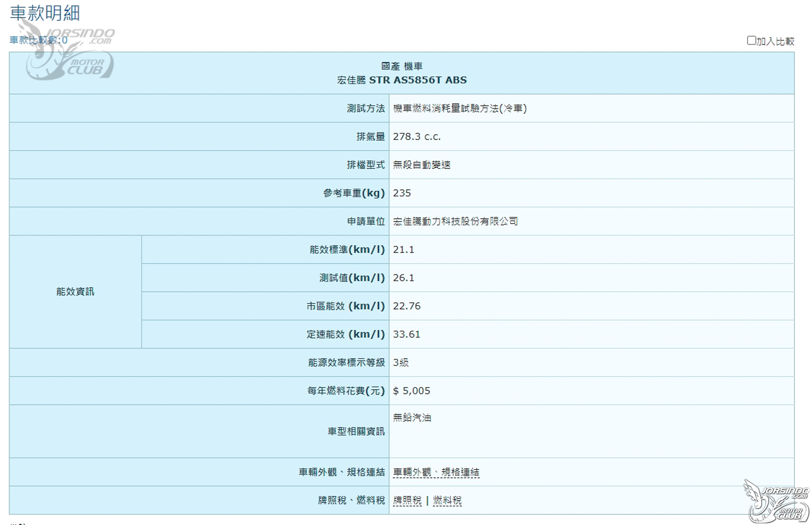Click the 排檔型式 row label
This screenshot has height=525, width=812.
click(x=366, y=165)
